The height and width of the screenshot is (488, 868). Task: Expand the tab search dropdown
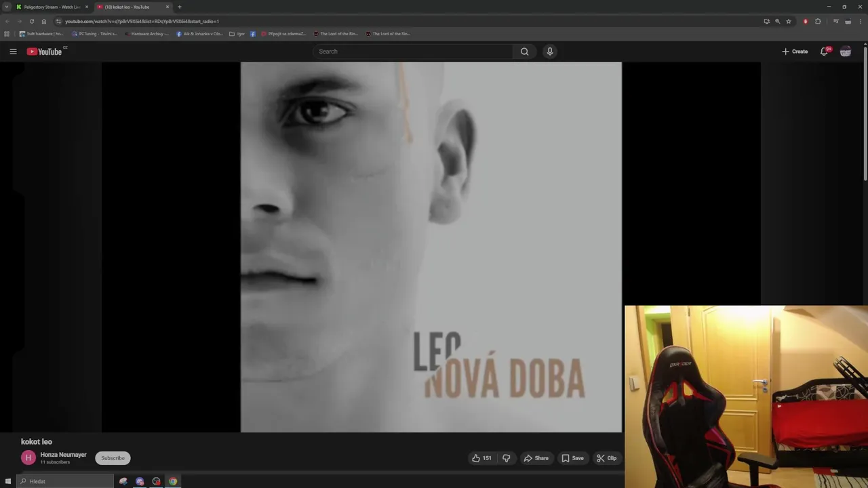[x=6, y=7]
